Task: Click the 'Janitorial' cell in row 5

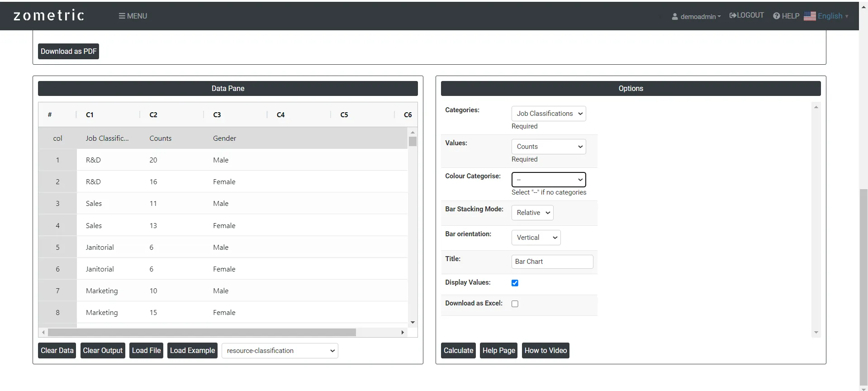Action: click(109, 247)
